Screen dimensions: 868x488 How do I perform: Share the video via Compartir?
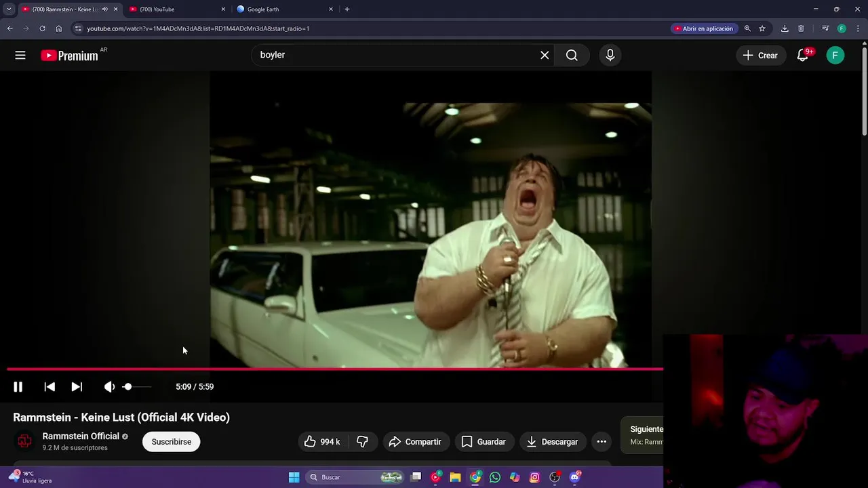click(x=415, y=442)
